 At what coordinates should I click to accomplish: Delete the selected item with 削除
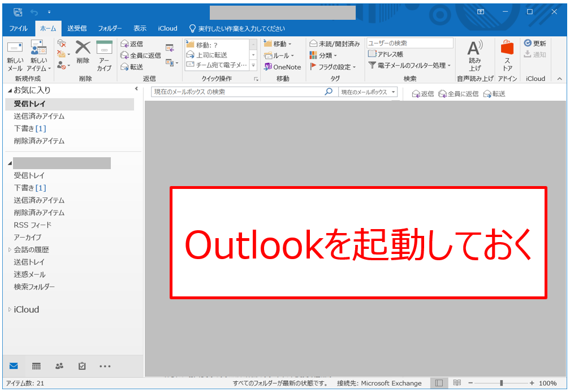(83, 52)
